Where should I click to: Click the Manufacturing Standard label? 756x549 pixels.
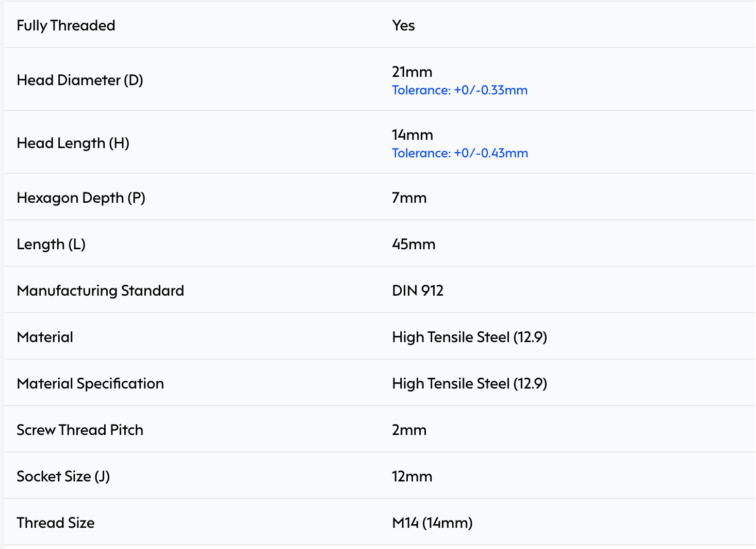[100, 290]
